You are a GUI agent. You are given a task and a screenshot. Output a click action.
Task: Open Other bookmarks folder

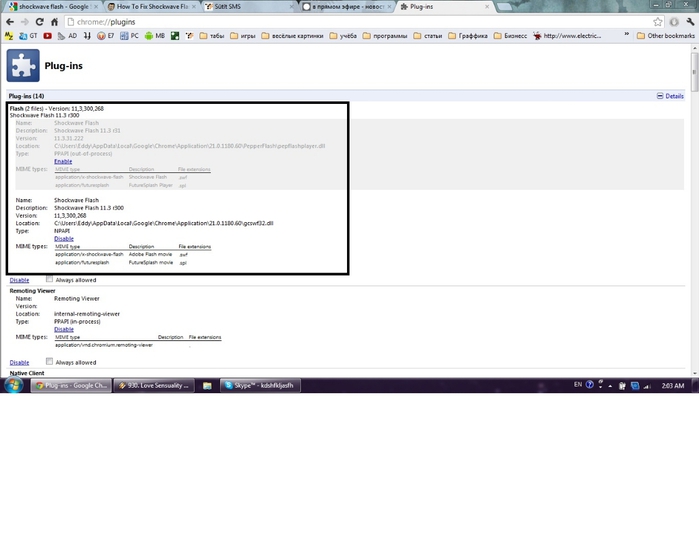(666, 36)
